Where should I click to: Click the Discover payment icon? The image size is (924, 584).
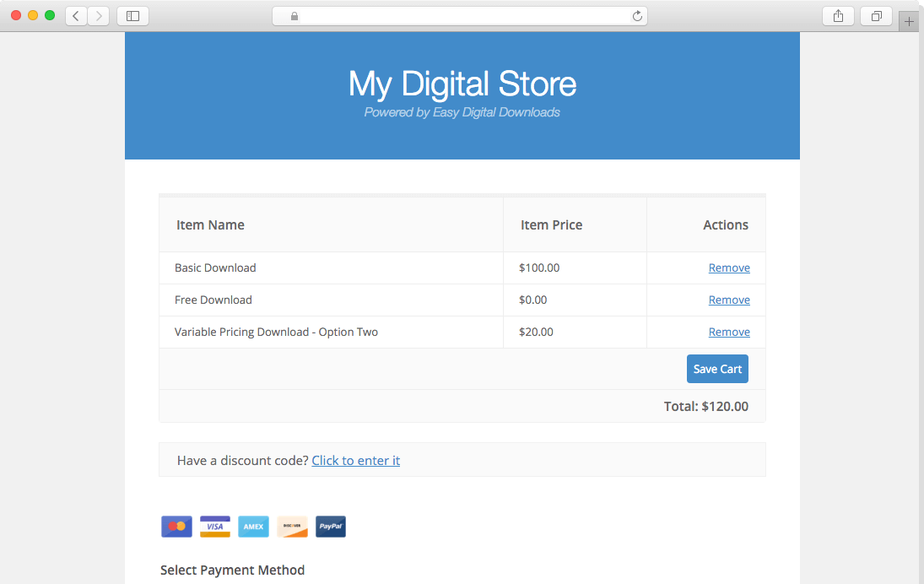[292, 527]
